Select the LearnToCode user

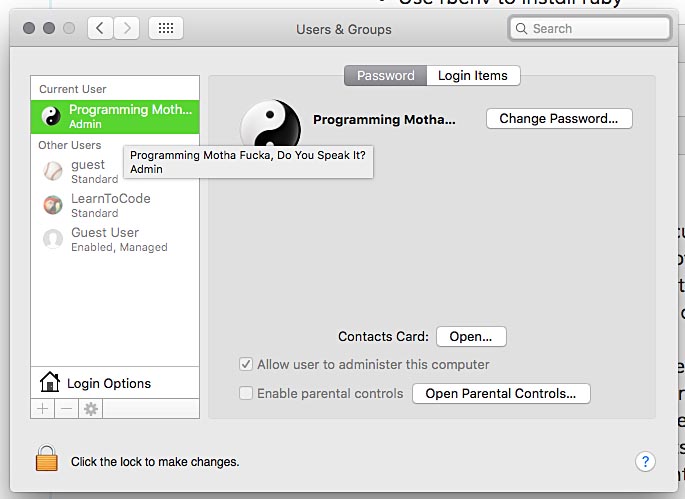click(110, 205)
